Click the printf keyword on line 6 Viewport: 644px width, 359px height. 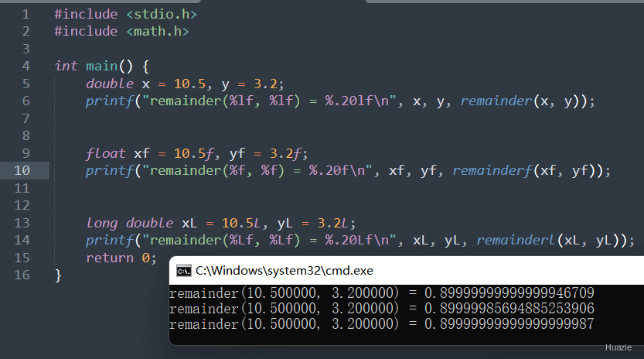point(110,101)
